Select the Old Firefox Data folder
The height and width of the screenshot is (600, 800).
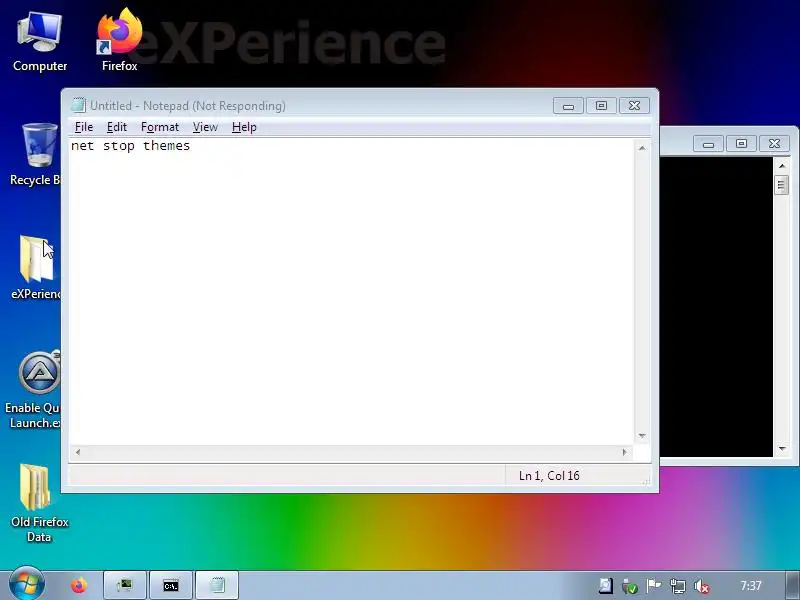pos(39,503)
